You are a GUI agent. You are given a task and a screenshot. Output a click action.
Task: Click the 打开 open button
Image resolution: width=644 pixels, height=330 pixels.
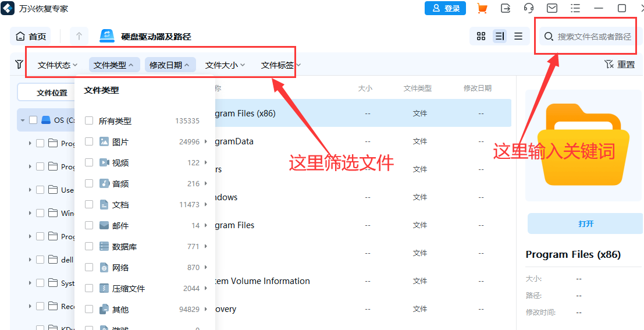586,224
